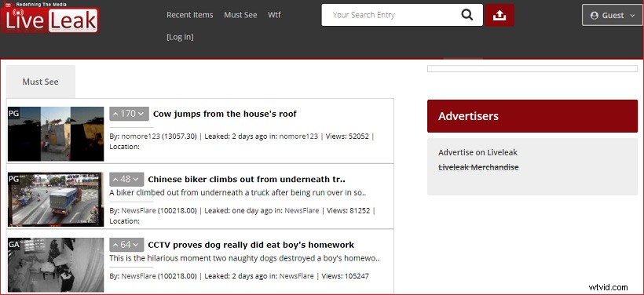The height and width of the screenshot is (295, 644).
Task: Open CCTV proves dog ate homework title
Action: tap(251, 245)
